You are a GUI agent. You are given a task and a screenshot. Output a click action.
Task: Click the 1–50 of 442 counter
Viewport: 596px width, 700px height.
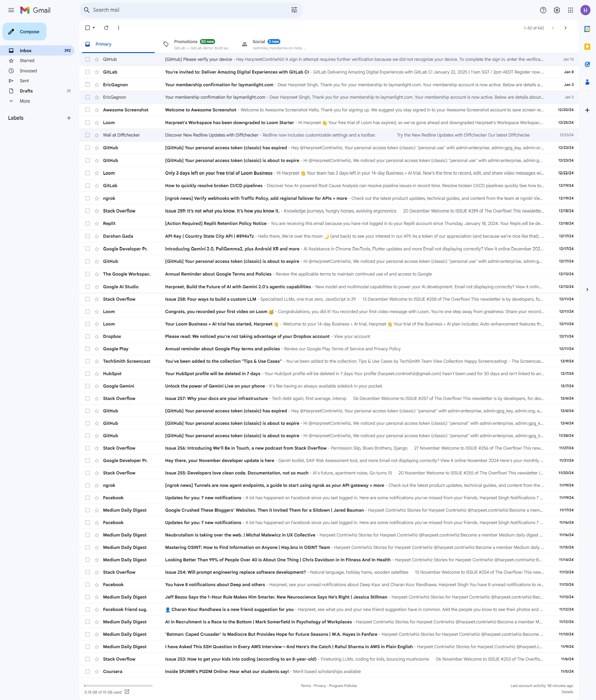(x=534, y=28)
